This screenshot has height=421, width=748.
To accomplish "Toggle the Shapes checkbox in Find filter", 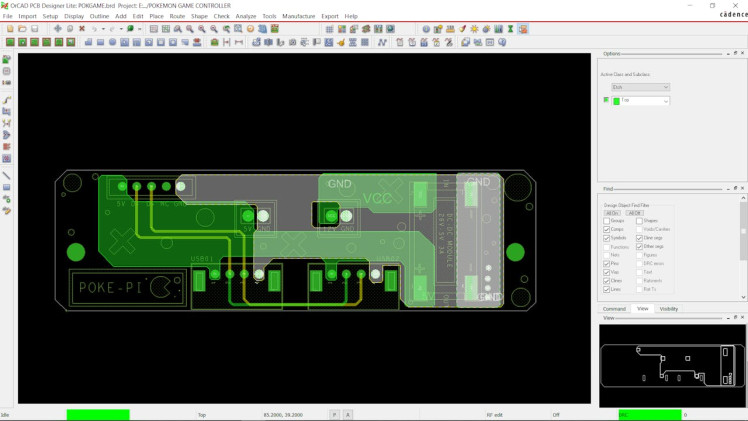I will point(639,221).
